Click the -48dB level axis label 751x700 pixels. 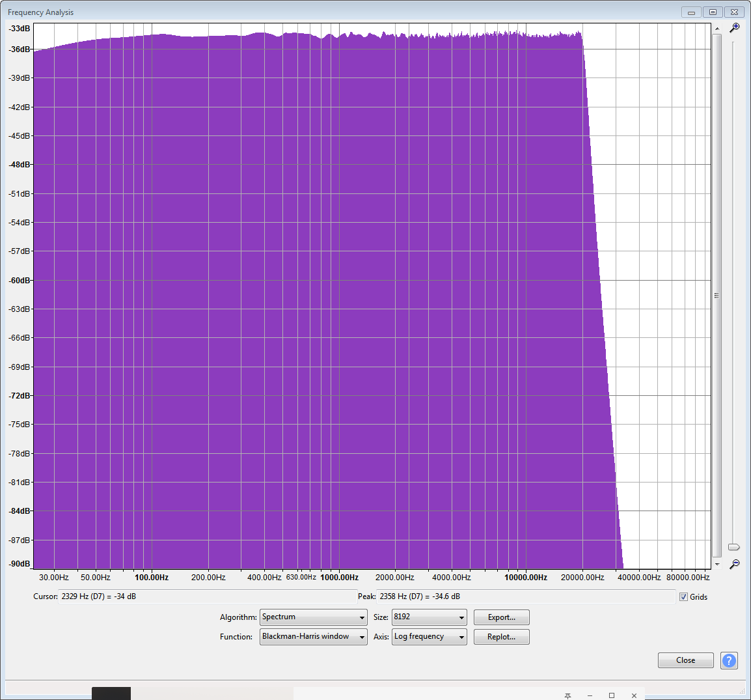pyautogui.click(x=19, y=164)
